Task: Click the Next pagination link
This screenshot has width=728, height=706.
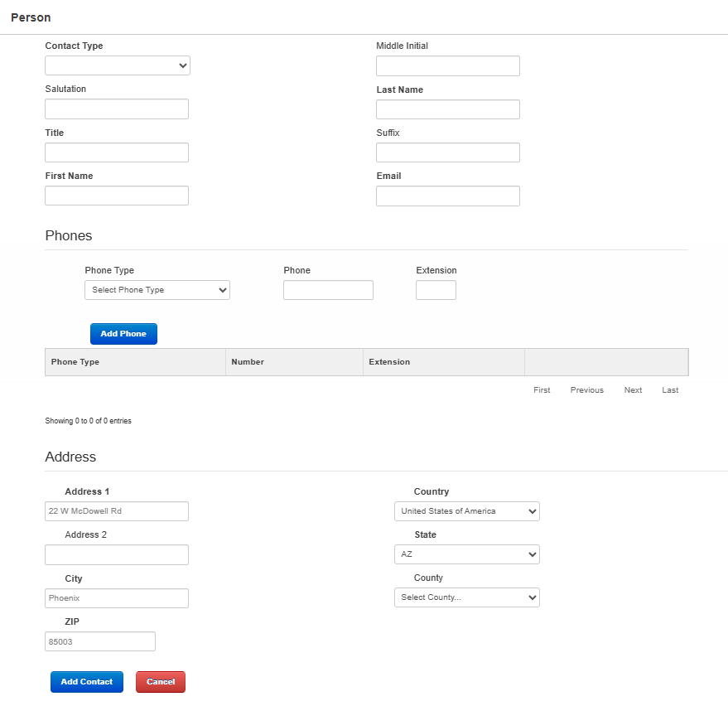Action: pos(633,390)
